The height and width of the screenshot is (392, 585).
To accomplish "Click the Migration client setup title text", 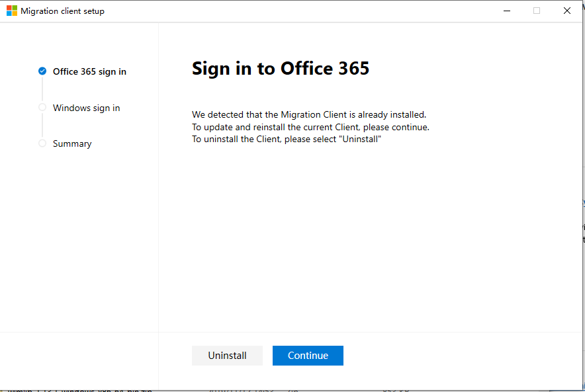I will point(62,11).
